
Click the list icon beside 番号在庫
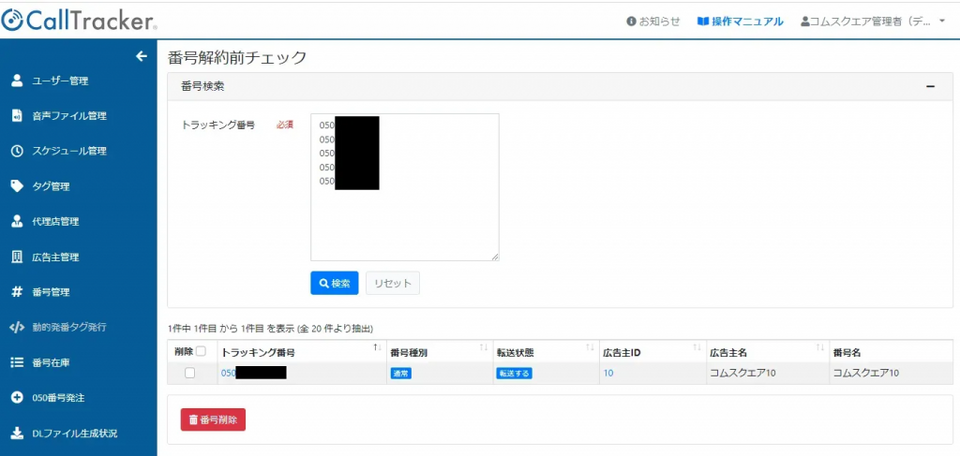click(x=17, y=362)
